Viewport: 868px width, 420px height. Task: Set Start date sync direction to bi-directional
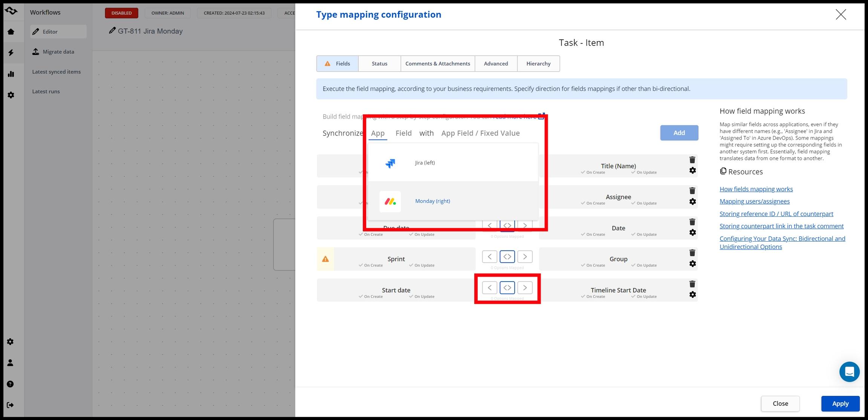point(507,288)
